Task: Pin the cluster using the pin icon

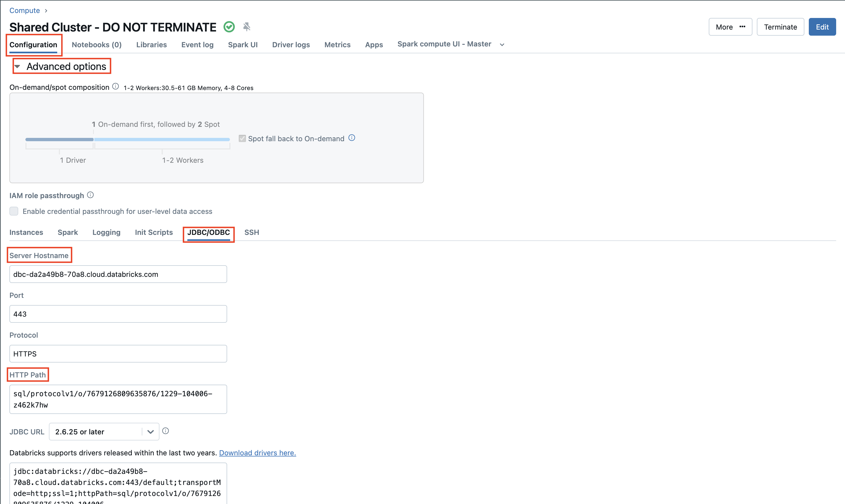Action: pos(246,27)
